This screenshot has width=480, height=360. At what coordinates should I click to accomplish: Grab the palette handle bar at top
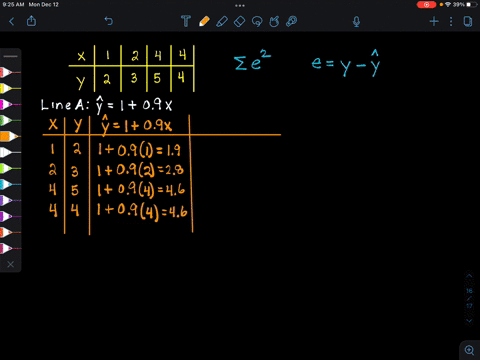point(11,56)
